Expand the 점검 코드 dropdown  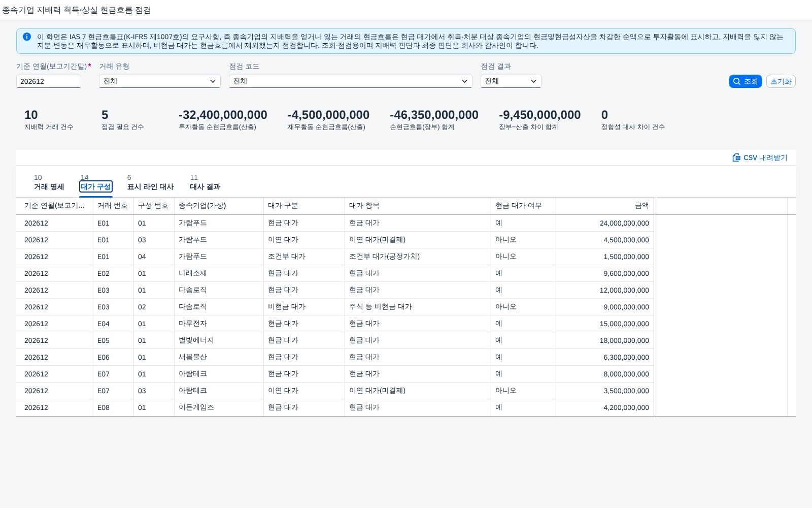pyautogui.click(x=351, y=81)
